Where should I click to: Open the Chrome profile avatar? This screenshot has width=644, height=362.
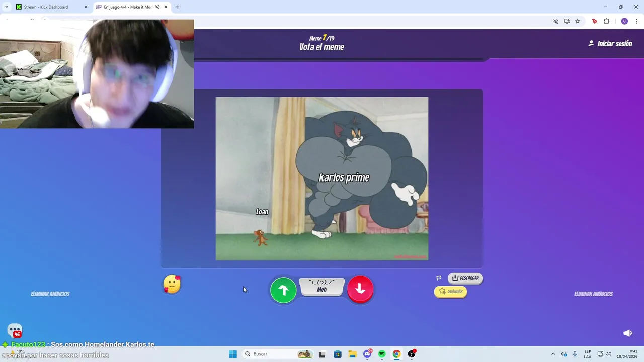tap(624, 21)
